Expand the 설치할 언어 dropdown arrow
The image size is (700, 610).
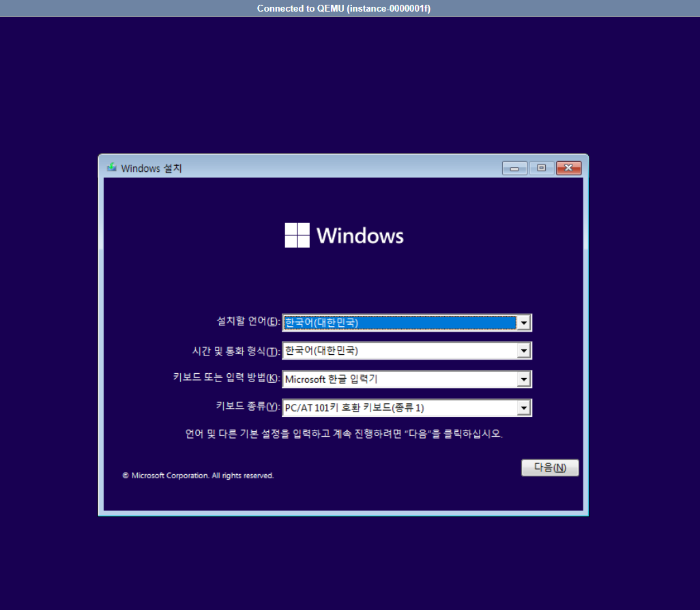(x=523, y=323)
